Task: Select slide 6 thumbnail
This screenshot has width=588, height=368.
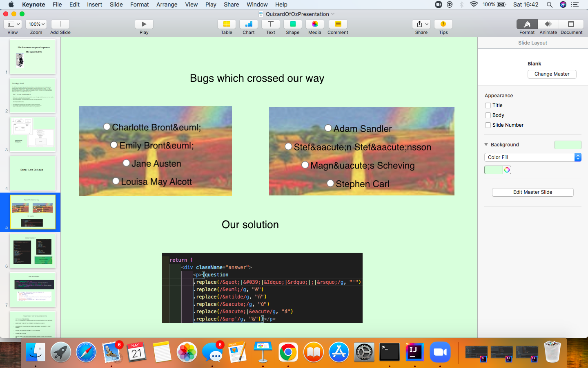Action: point(33,251)
